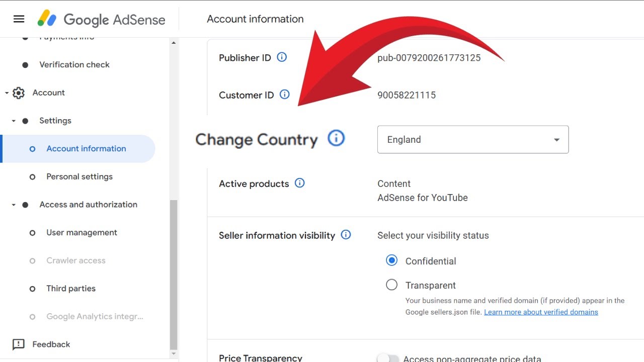This screenshot has height=362, width=644.
Task: Open Third parties page
Action: click(71, 289)
